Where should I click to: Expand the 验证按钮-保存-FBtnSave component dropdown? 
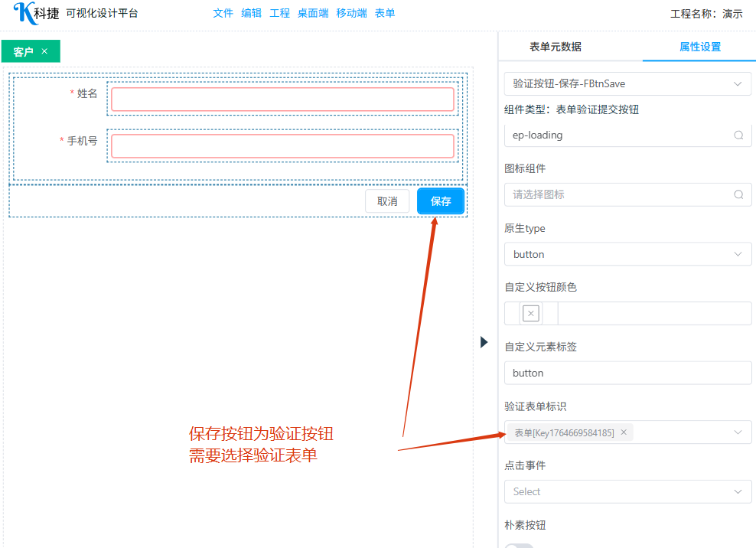(738, 83)
